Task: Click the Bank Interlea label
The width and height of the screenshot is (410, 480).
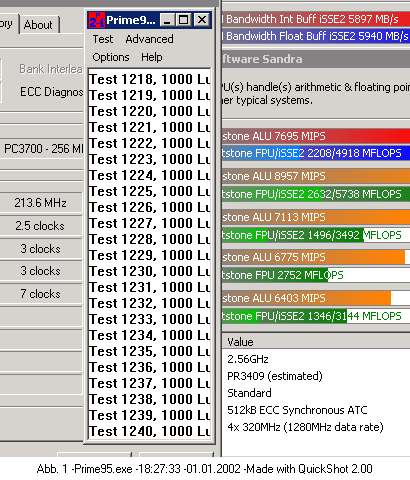Action: [x=51, y=69]
